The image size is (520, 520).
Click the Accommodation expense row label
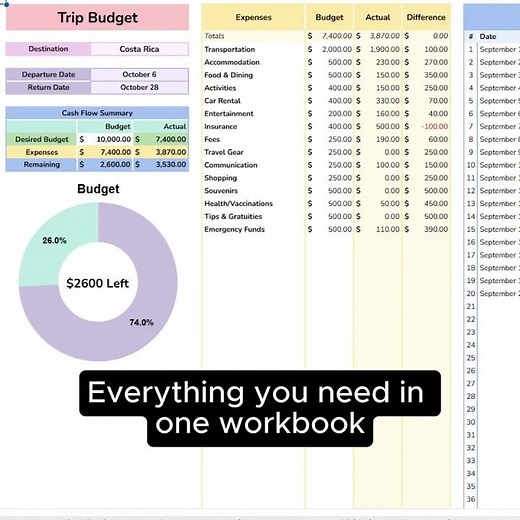point(232,62)
